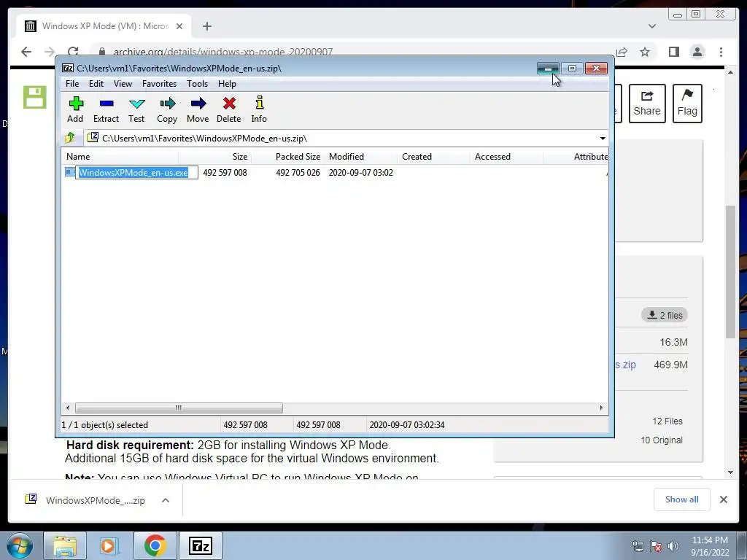747x560 pixels.
Task: Go back in Chrome browser
Action: (x=26, y=52)
